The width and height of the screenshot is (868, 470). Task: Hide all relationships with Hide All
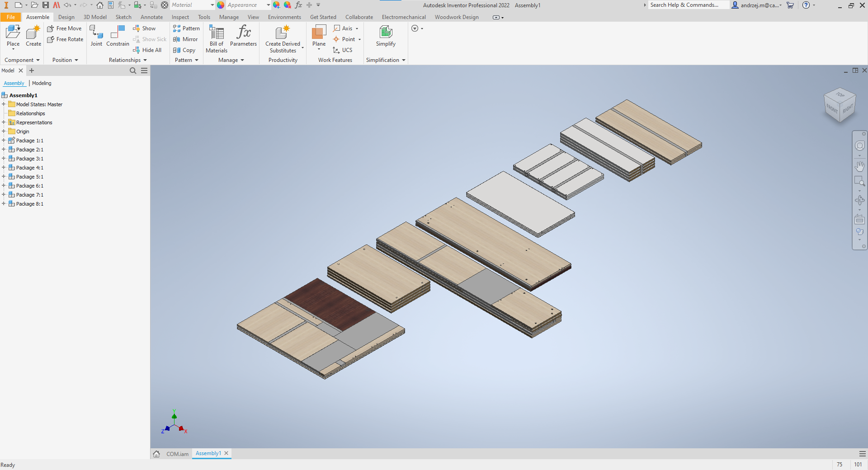click(147, 50)
